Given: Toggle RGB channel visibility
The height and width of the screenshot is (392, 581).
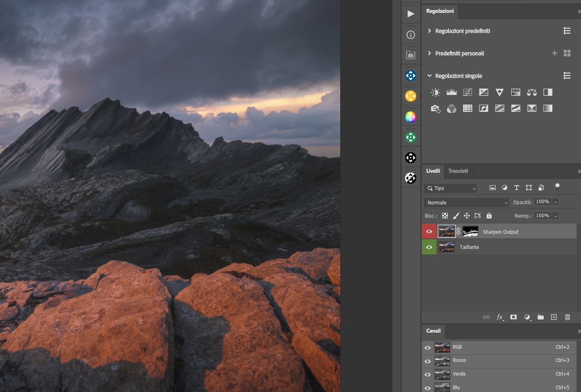Looking at the screenshot, I should point(427,348).
